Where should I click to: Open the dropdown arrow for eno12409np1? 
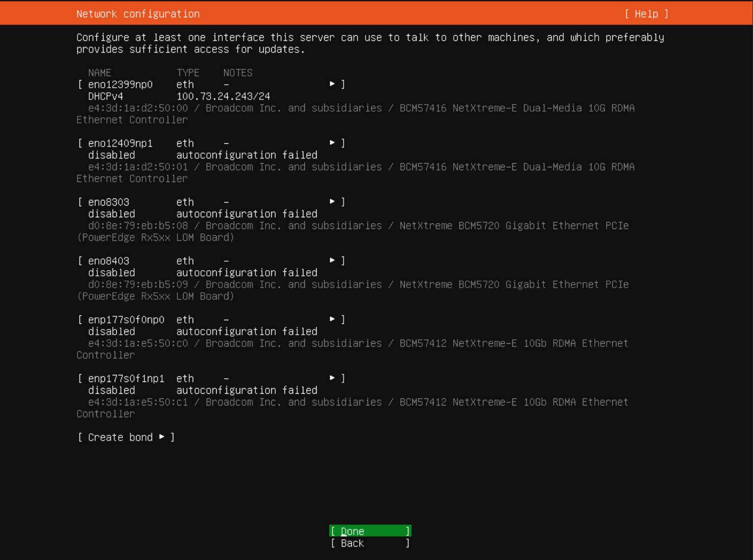[x=332, y=143]
